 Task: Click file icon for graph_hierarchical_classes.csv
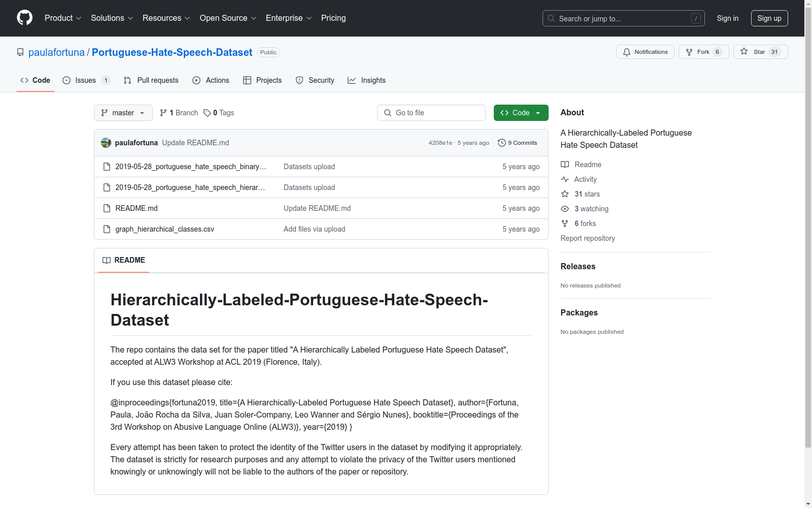pos(107,229)
